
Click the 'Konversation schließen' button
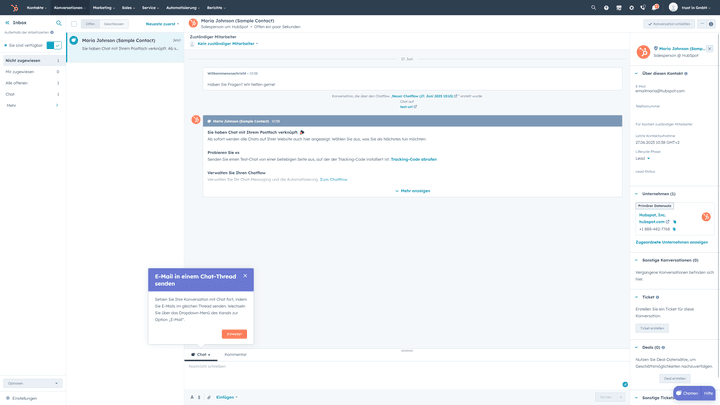(x=669, y=24)
